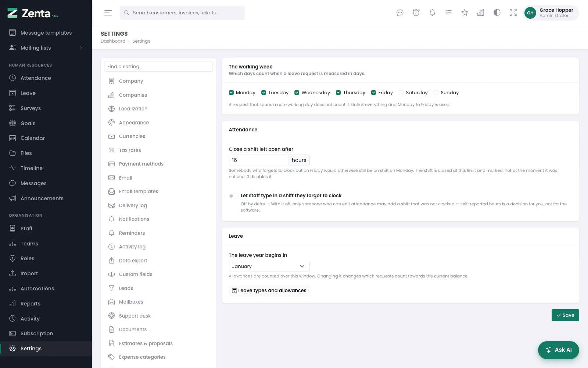Open the notifications bell in header
Image resolution: width=588 pixels, height=368 pixels.
tap(432, 13)
